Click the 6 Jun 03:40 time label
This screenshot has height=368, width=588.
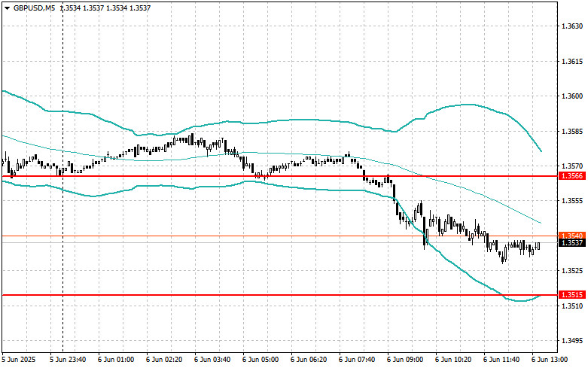(212, 360)
